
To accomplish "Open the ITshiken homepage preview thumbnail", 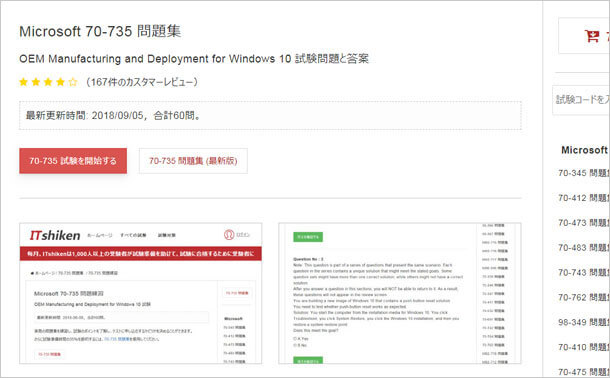I will 140,294.
